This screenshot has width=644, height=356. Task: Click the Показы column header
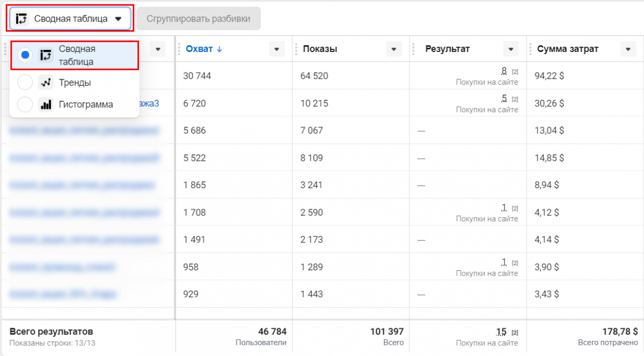coord(320,49)
